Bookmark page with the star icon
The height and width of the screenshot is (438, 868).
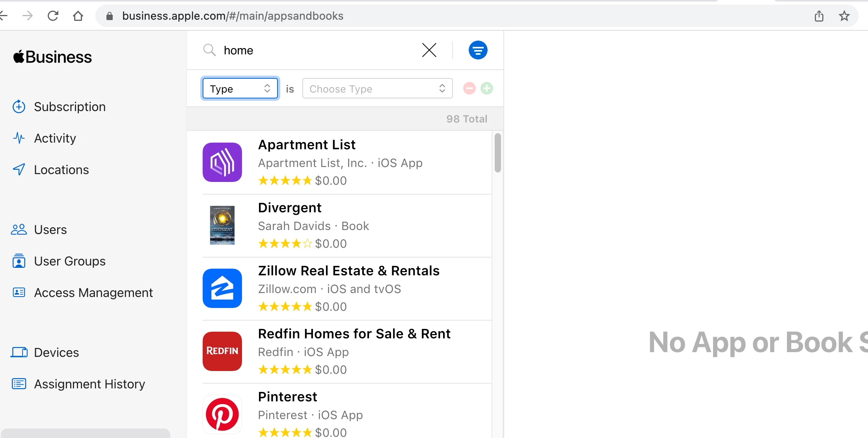844,16
